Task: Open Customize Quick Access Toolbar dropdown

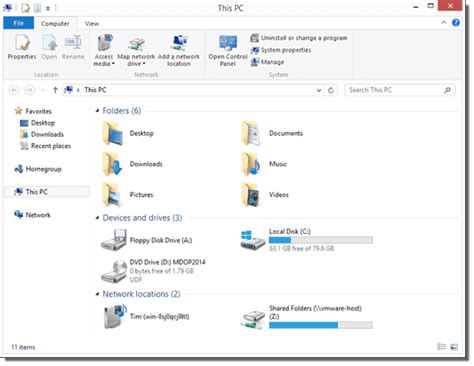Action: (x=48, y=8)
